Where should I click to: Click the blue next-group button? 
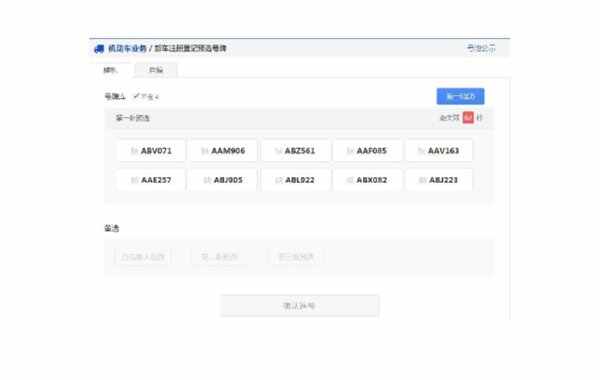point(460,96)
